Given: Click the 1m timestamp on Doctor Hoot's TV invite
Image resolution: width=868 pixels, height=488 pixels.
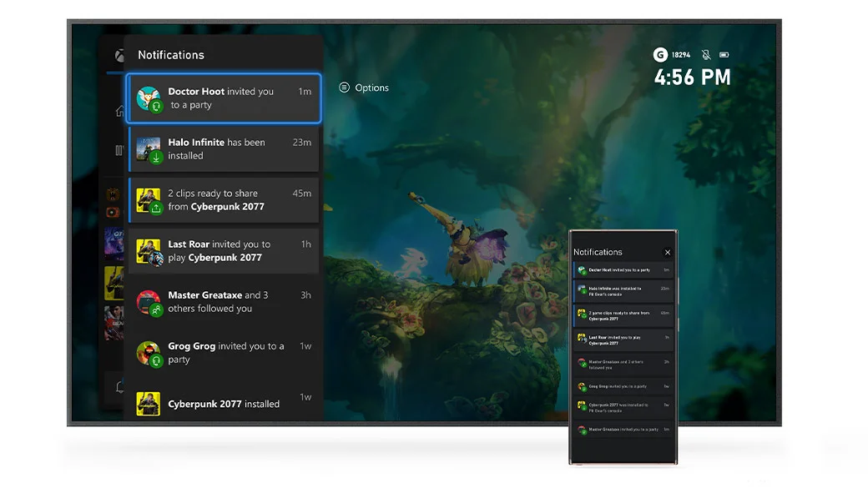Looking at the screenshot, I should pos(305,91).
